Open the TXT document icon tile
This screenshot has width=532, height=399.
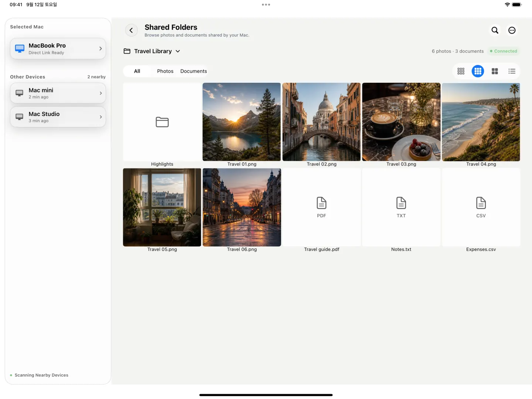click(x=401, y=207)
